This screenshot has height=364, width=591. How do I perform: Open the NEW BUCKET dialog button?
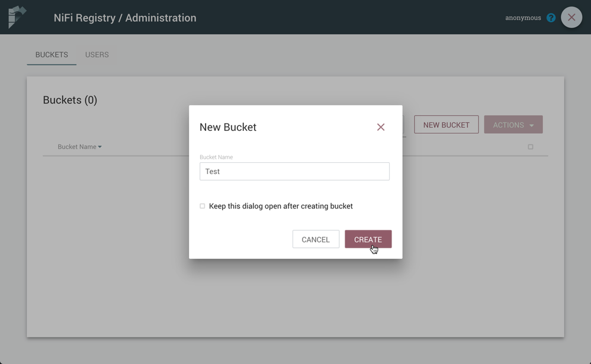(x=446, y=124)
